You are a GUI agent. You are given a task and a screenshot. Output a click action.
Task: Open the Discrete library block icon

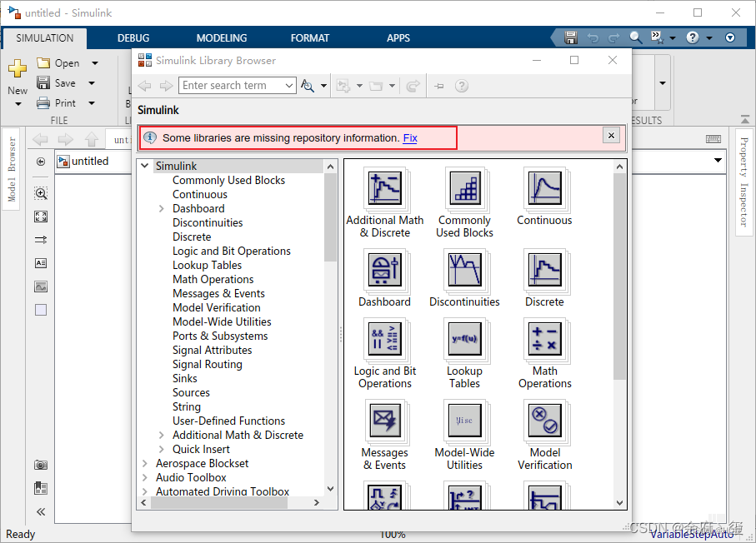point(545,271)
